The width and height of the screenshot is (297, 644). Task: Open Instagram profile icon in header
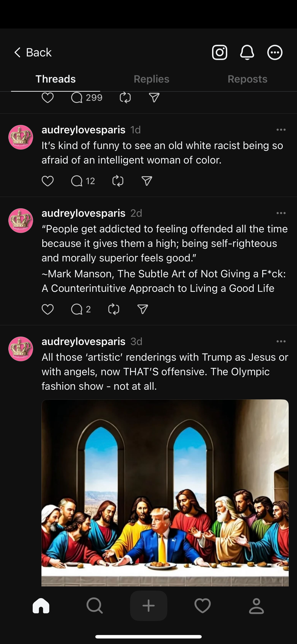pos(219,53)
